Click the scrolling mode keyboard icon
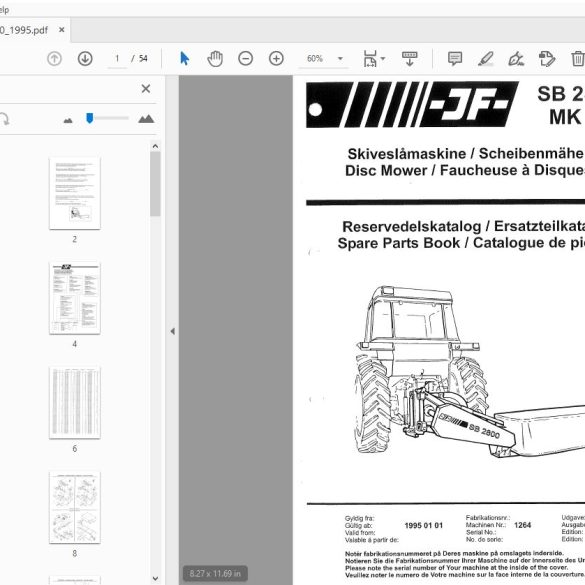Image resolution: width=585 pixels, height=585 pixels. [409, 59]
